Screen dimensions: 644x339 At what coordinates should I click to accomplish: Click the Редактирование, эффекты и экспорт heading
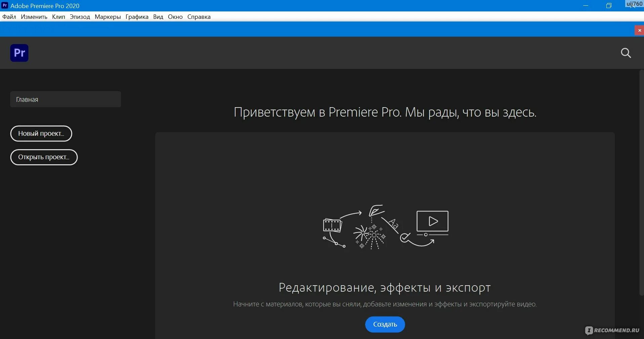385,288
